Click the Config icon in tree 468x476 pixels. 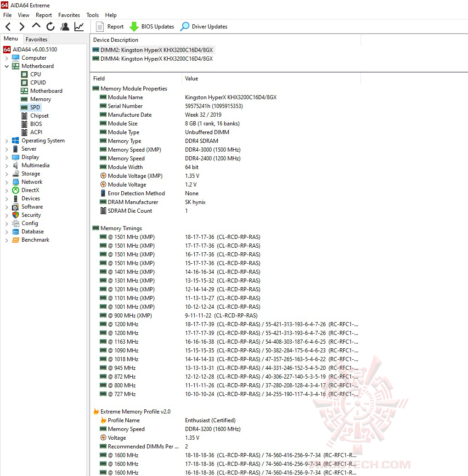point(16,223)
